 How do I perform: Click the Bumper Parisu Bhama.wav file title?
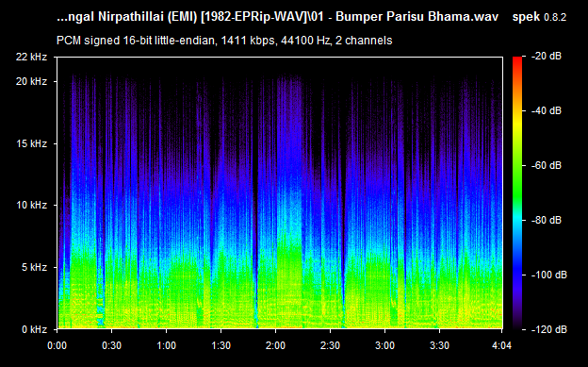coord(417,17)
